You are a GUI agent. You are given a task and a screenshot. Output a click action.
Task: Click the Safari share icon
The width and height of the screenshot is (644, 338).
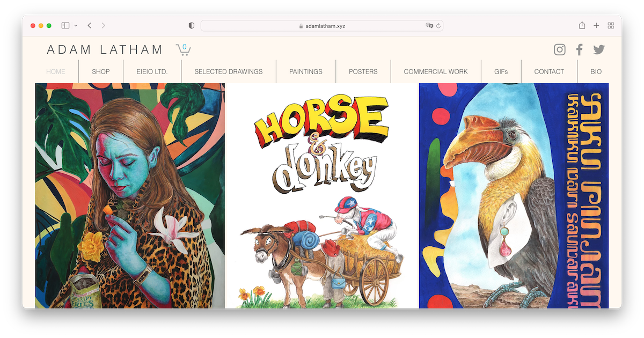582,26
